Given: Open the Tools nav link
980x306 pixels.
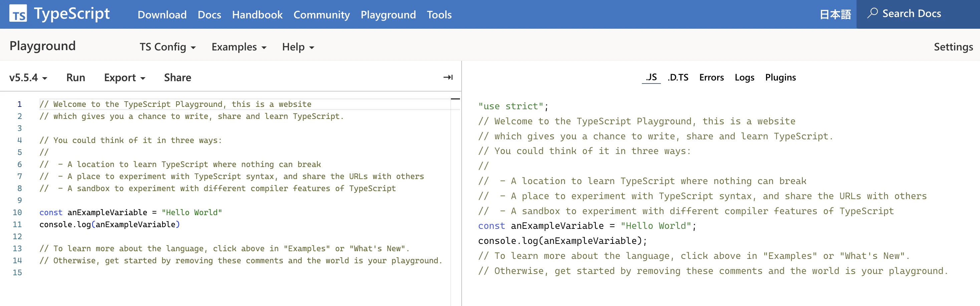Looking at the screenshot, I should pyautogui.click(x=439, y=14).
